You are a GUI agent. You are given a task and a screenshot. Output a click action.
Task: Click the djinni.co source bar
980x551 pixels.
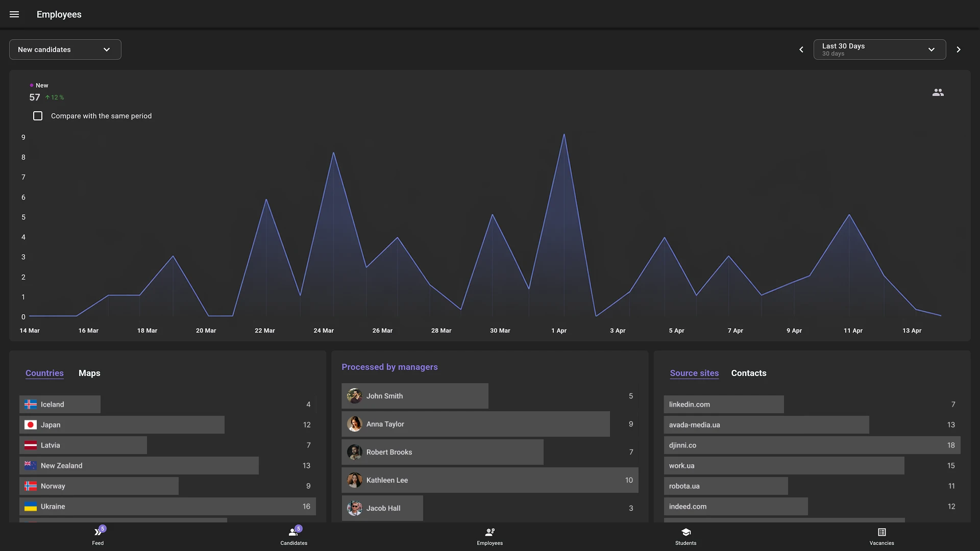point(812,445)
